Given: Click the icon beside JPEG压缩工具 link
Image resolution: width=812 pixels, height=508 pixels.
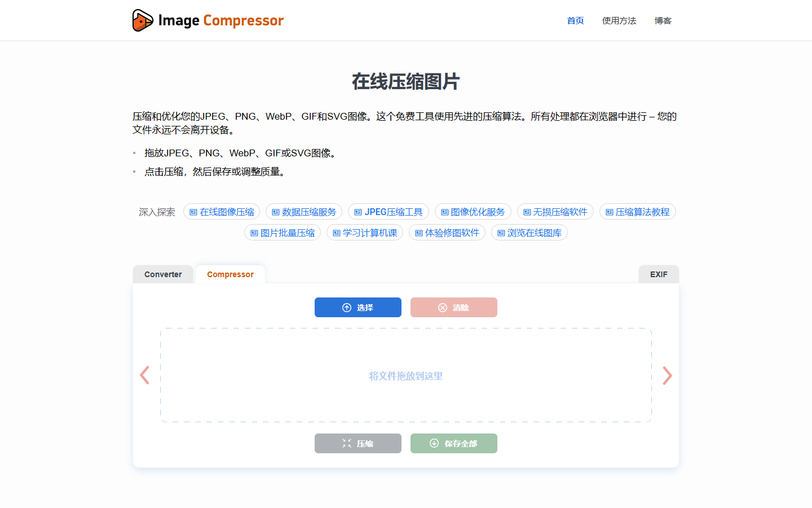Looking at the screenshot, I should (x=358, y=212).
